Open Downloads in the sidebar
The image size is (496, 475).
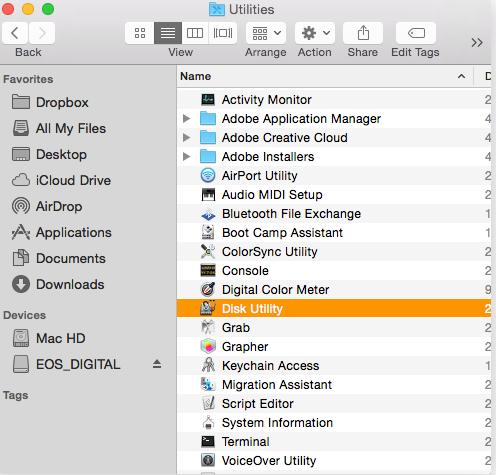pos(58,284)
